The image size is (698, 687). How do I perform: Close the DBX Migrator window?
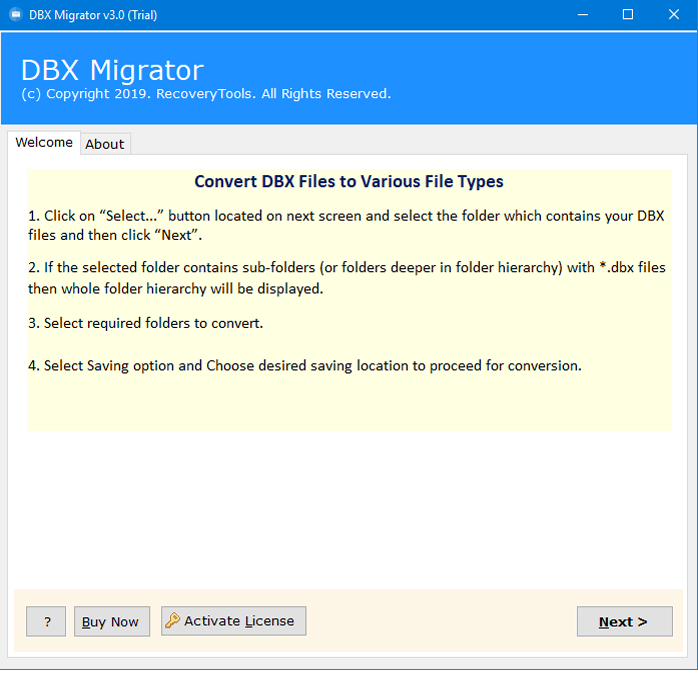[x=674, y=15]
